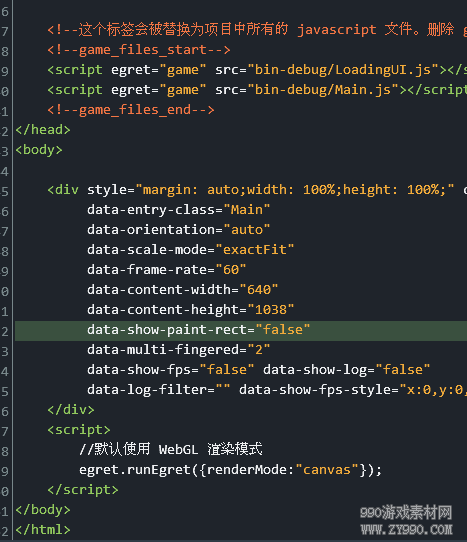The width and height of the screenshot is (467, 542).
Task: Click the highlighted data-show-paint-rect "false" value
Action: [283, 330]
